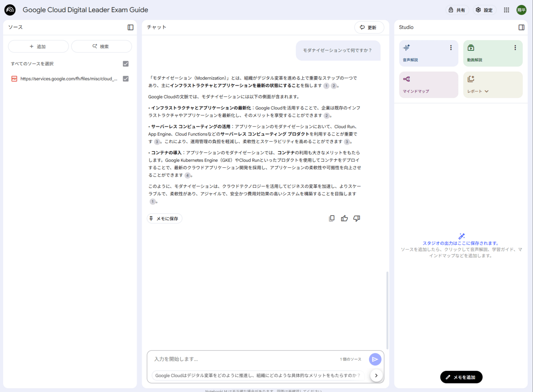
Task: Refresh the chat with 更新 button
Action: point(369,27)
